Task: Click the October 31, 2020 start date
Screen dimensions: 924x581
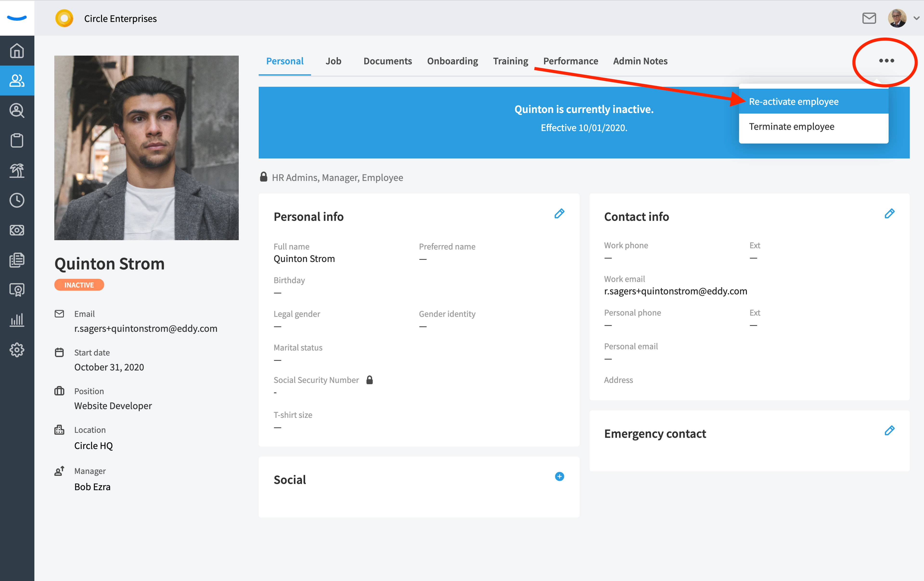Action: pos(109,367)
